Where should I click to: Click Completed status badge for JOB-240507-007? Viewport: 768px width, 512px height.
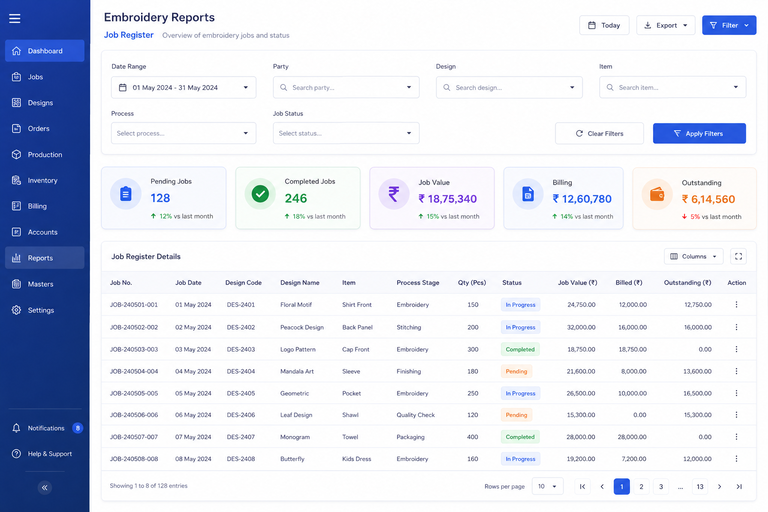520,437
